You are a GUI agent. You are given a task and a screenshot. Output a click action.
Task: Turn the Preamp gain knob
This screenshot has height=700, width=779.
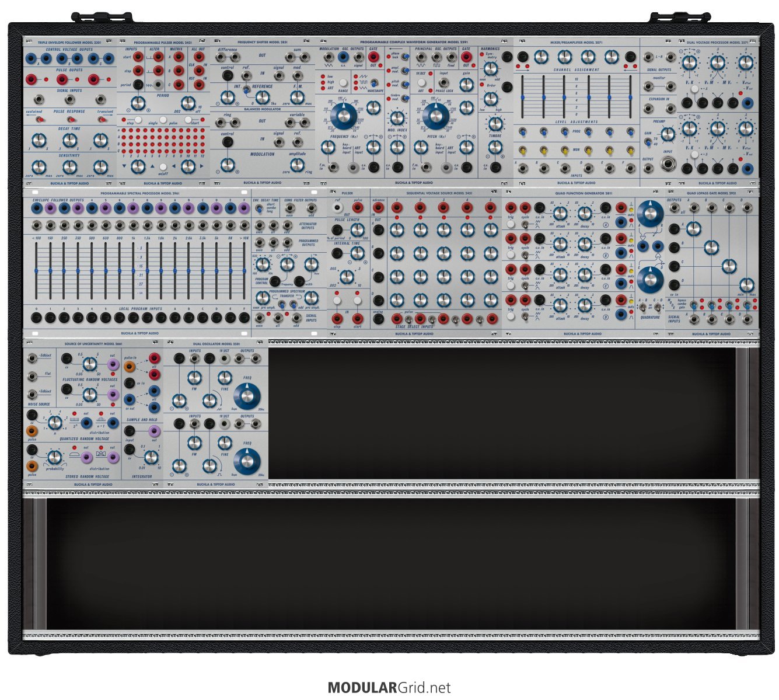pyautogui.click(x=668, y=134)
